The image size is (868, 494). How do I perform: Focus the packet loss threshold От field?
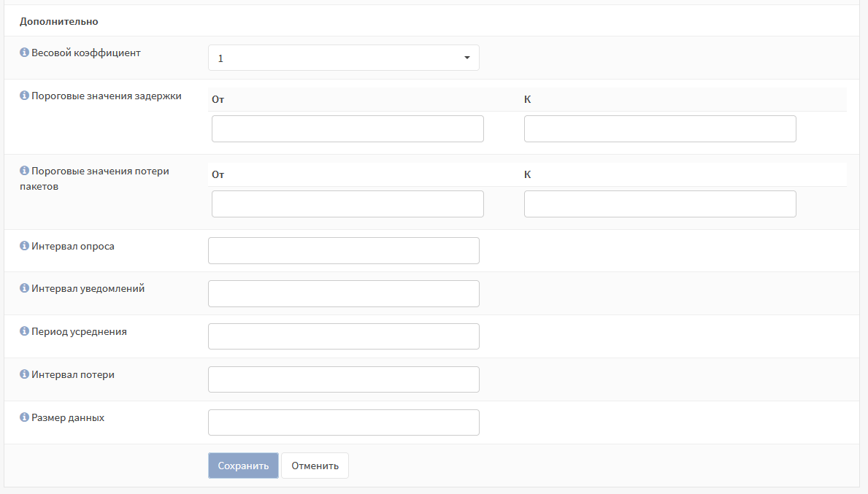tap(347, 204)
